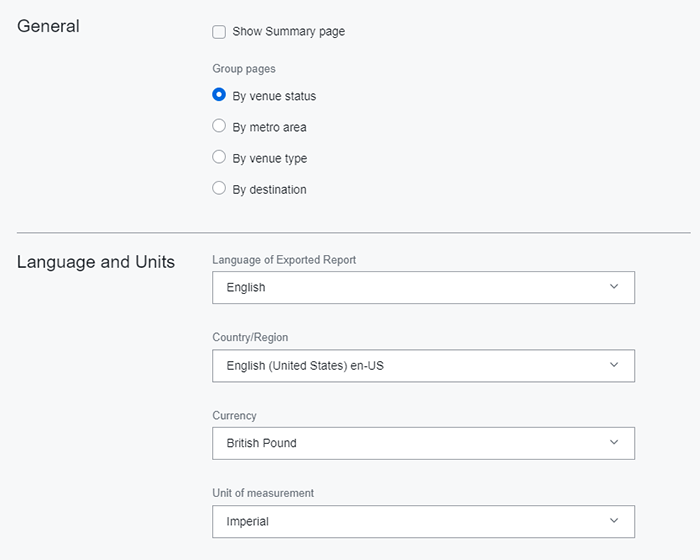Open the Country/Region dropdown showing en-US
The image size is (700, 560).
click(423, 366)
